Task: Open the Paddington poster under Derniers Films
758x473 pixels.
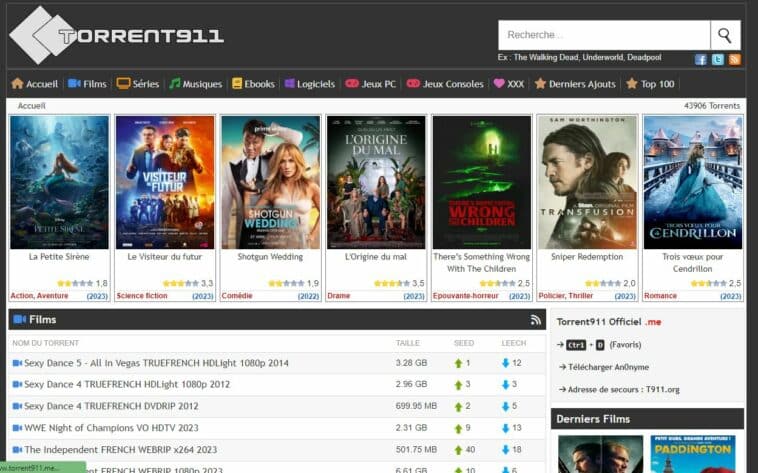Action: click(x=693, y=454)
